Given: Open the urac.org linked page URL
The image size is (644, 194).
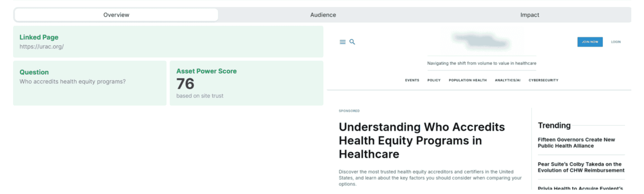Looking at the screenshot, I should [x=42, y=47].
